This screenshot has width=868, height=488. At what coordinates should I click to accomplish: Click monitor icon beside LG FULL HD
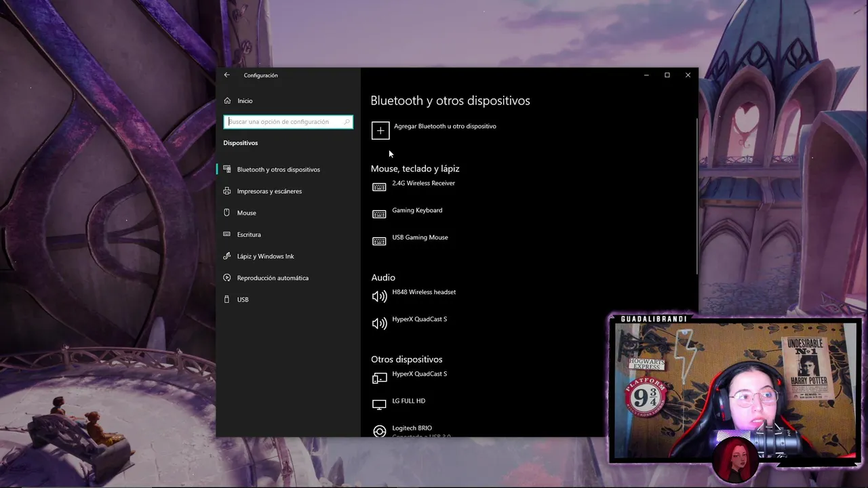point(379,405)
